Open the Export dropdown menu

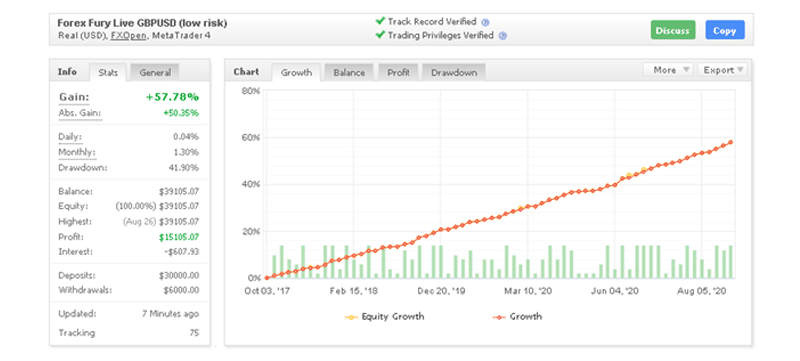tap(722, 70)
